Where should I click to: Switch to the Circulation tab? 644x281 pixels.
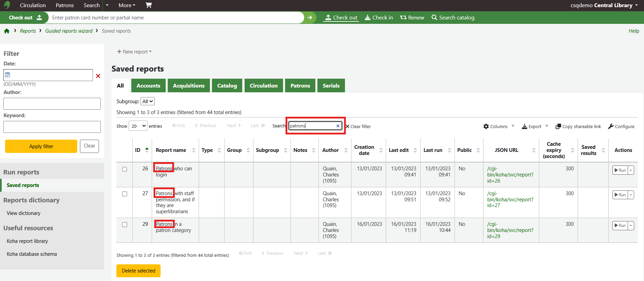(x=263, y=85)
